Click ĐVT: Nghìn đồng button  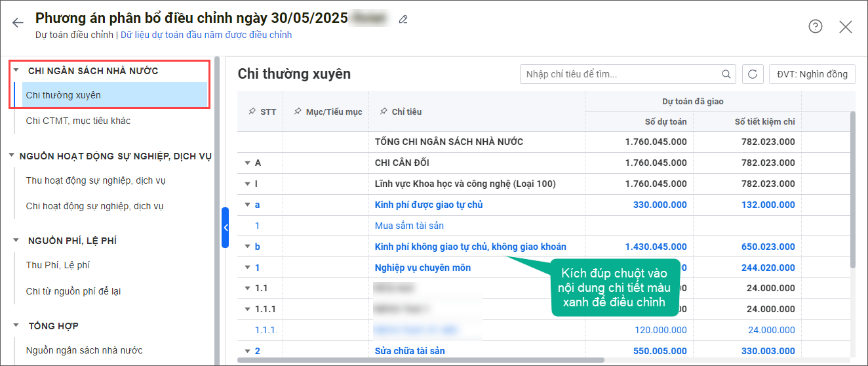812,74
